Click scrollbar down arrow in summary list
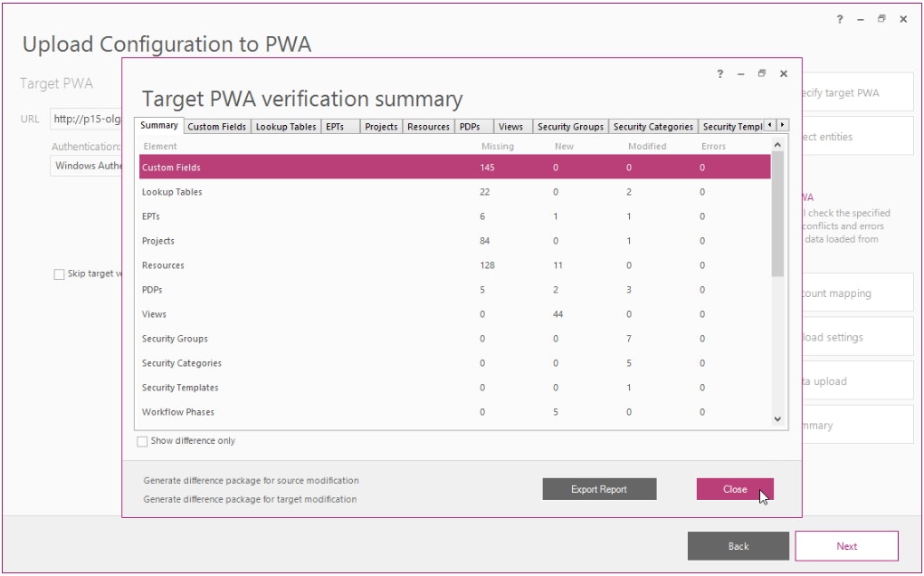Screen dimensions: 924x576 777,419
